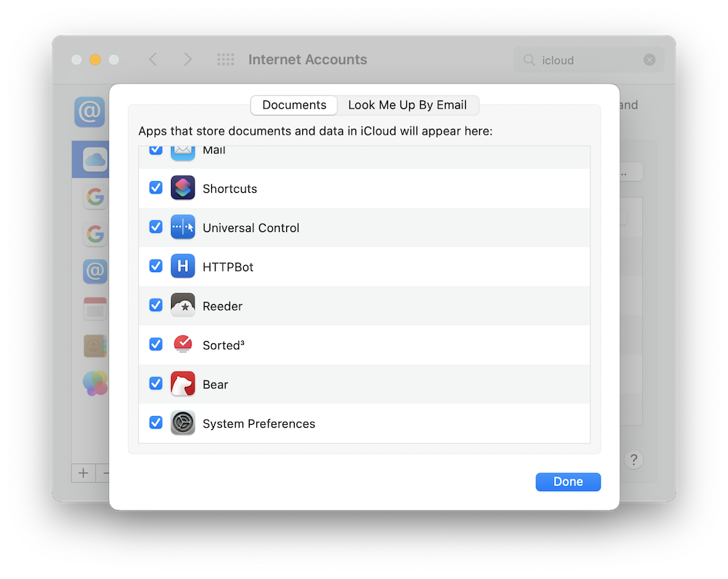Clear the iCloud search field
728x579 pixels.
pyautogui.click(x=649, y=60)
